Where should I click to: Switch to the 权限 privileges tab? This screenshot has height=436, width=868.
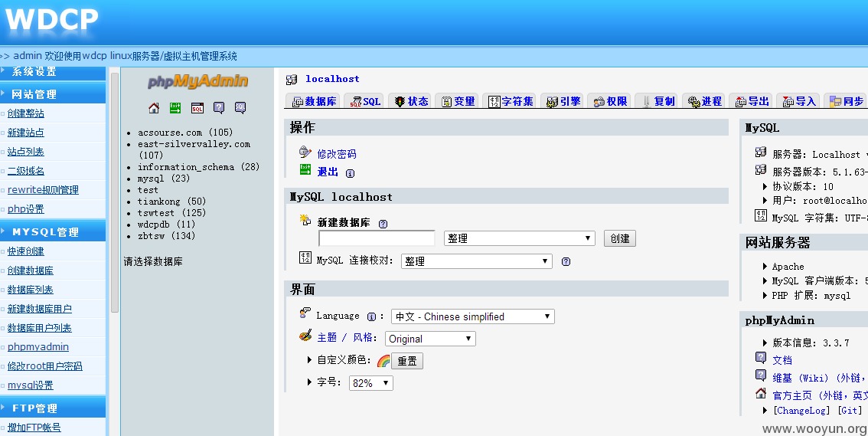[x=609, y=101]
